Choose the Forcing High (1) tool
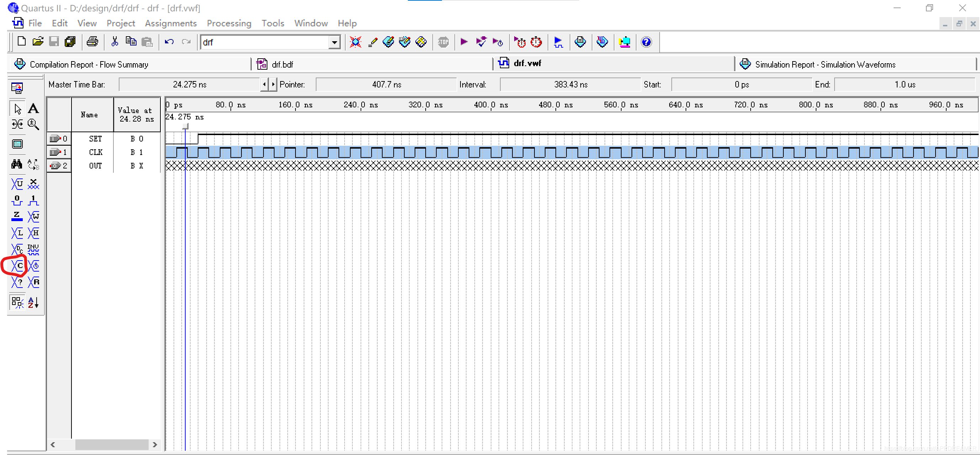This screenshot has width=980, height=455. 33,200
